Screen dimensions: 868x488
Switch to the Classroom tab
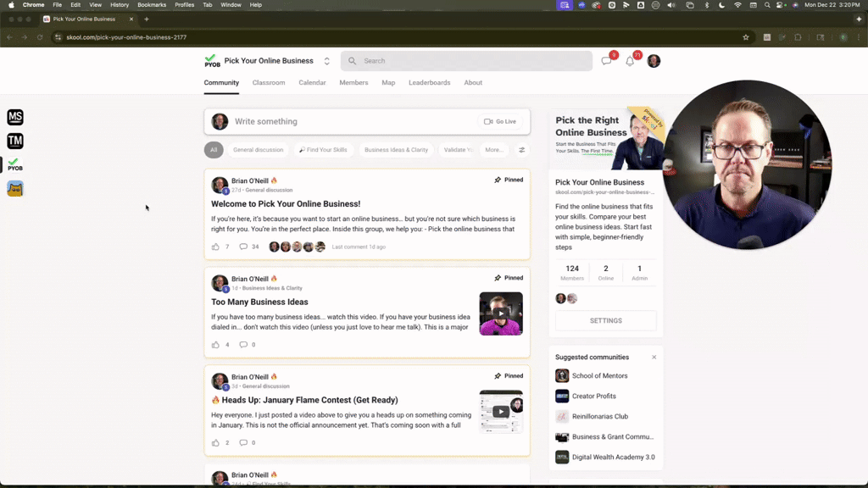[x=269, y=82]
